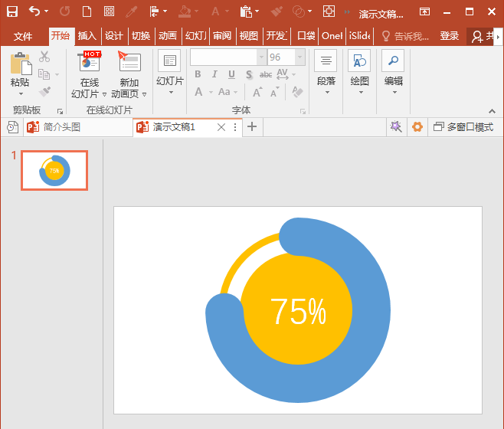The height and width of the screenshot is (429, 504).
Task: Click the Paragraph icon in ribbon
Action: click(x=326, y=61)
